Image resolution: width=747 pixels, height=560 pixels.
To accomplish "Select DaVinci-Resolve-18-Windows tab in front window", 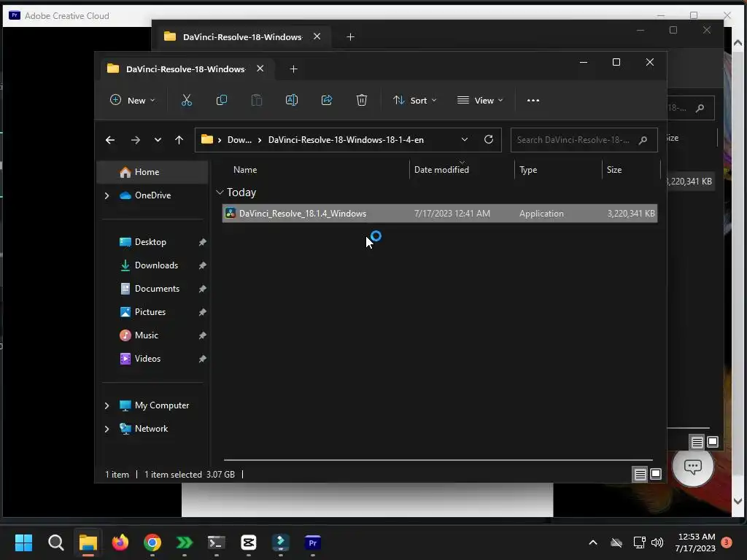I will click(186, 69).
